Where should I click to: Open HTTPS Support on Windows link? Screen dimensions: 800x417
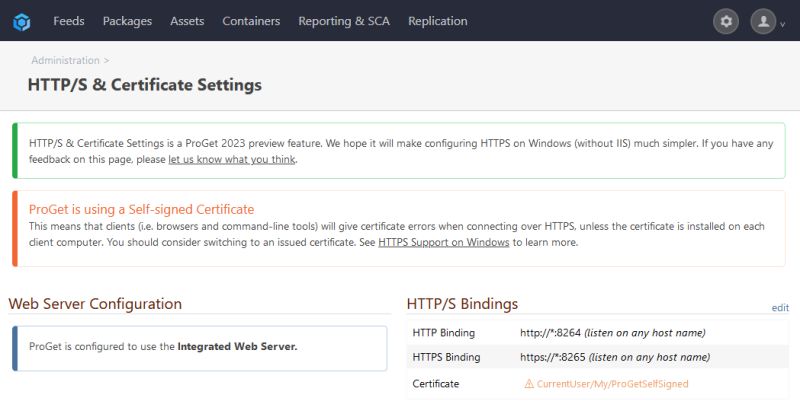pos(443,242)
